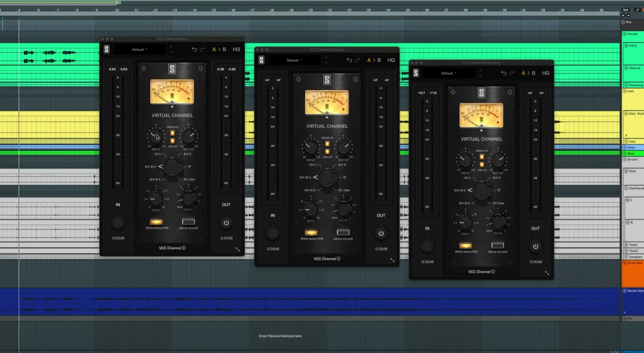Click the Set button above the track list
Viewport: 644px width, 353px height.
pyautogui.click(x=625, y=10)
